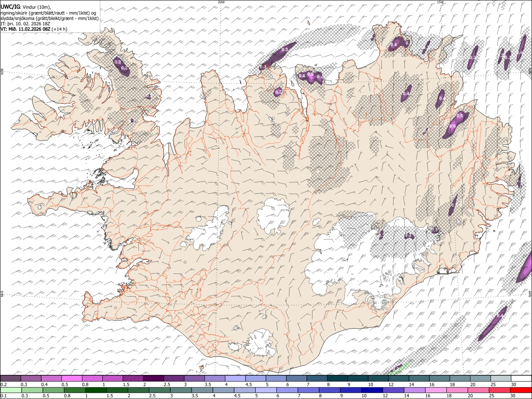Select the dark purple 2 swatch in the upper scale
The height and width of the screenshot is (399, 532).
(153, 379)
